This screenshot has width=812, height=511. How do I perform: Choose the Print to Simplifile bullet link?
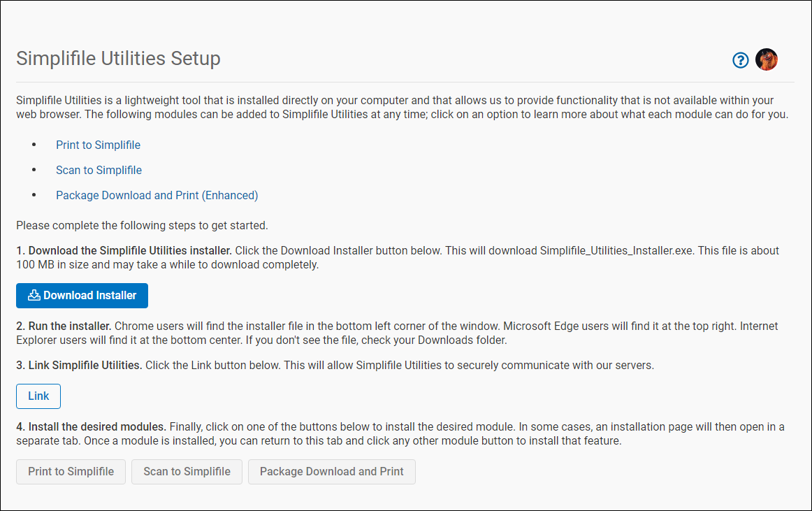[98, 145]
